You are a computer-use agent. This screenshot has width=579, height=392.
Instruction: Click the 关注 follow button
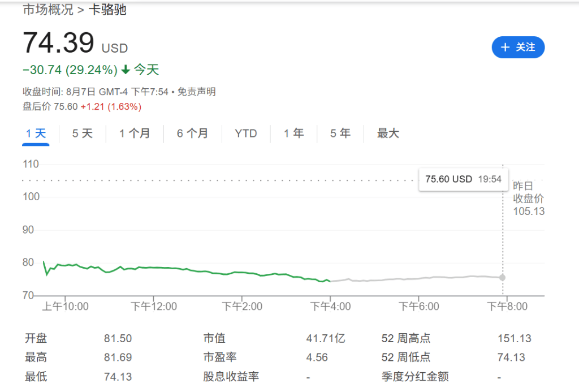518,47
